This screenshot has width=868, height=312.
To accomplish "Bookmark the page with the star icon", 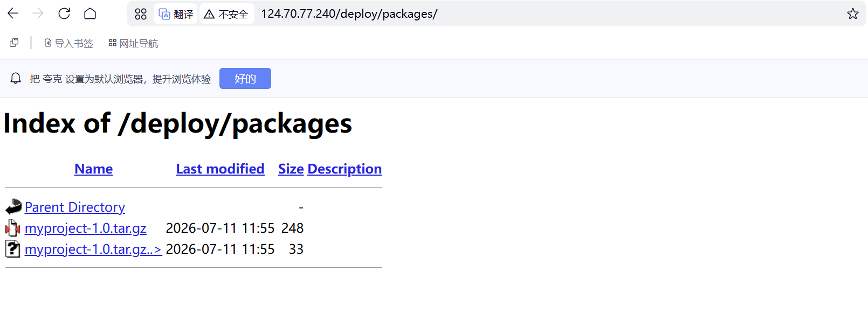I will pos(852,14).
